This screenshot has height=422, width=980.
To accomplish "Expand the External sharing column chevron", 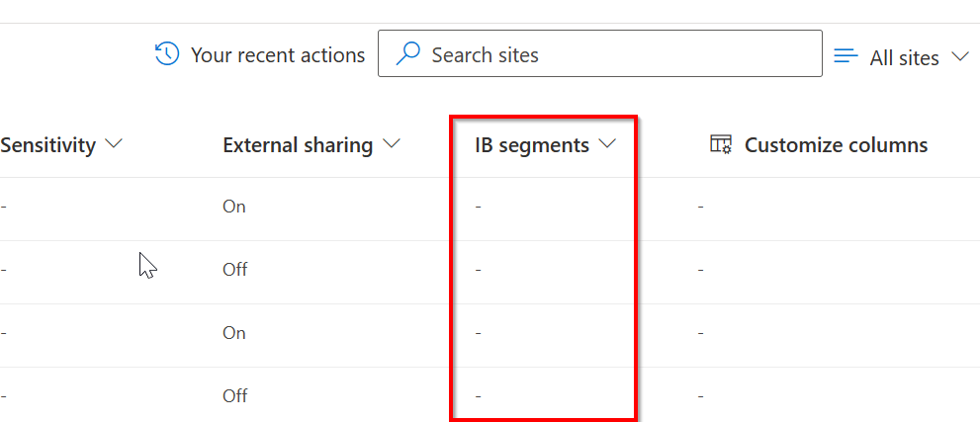I will [392, 144].
